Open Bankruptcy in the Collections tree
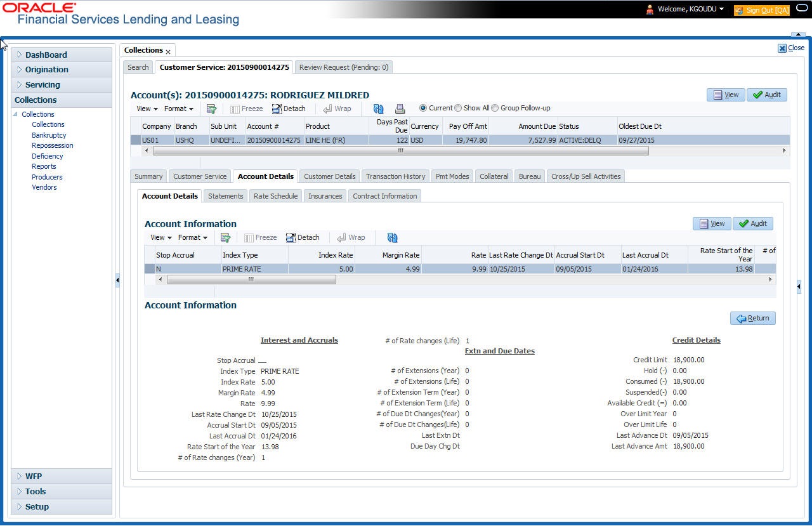This screenshot has width=812, height=526. pos(49,135)
